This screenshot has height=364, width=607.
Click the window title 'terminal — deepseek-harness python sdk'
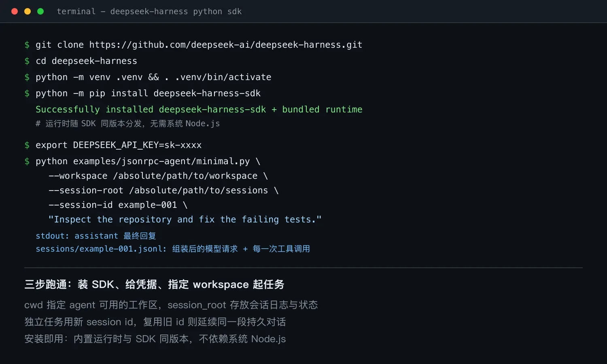click(x=149, y=11)
